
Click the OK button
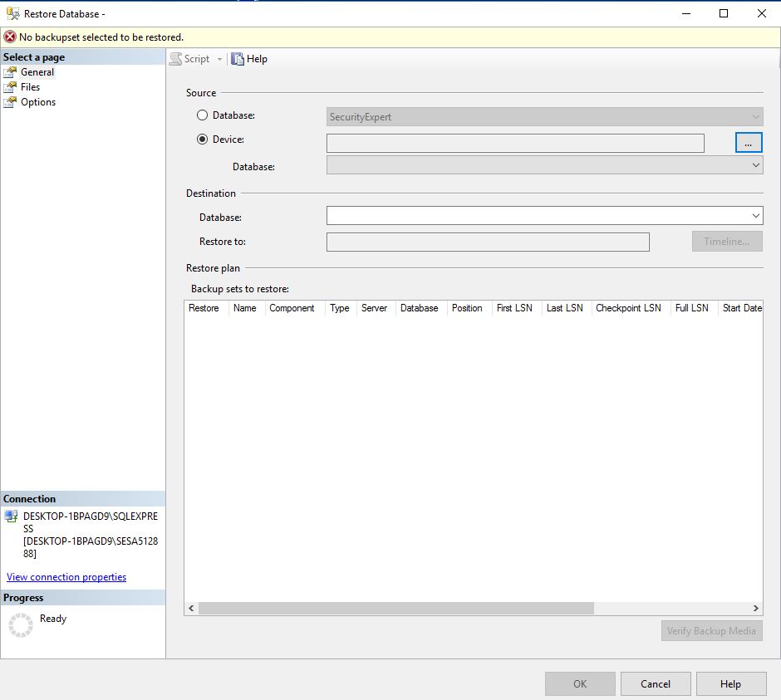pos(580,684)
